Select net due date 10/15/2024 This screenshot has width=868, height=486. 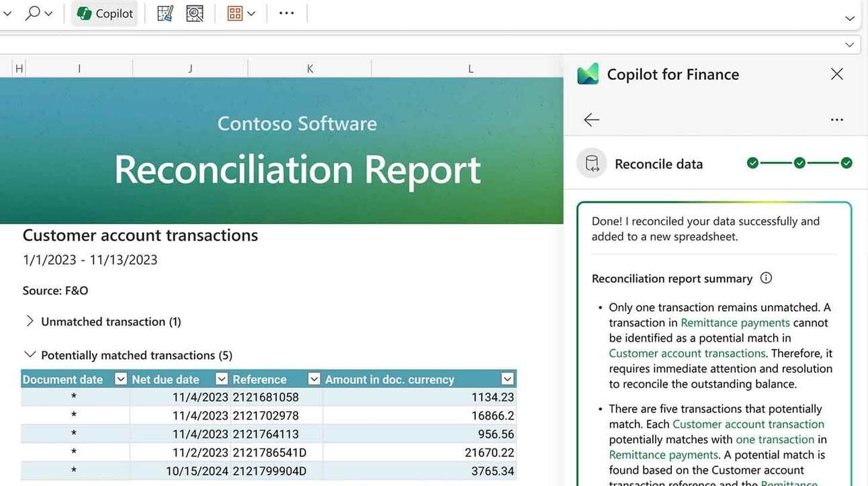(180, 471)
